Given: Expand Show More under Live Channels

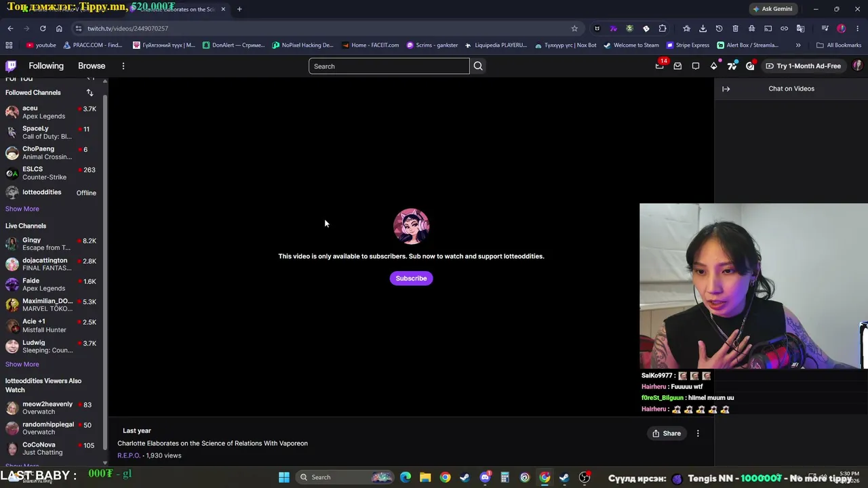Looking at the screenshot, I should 22,364.
